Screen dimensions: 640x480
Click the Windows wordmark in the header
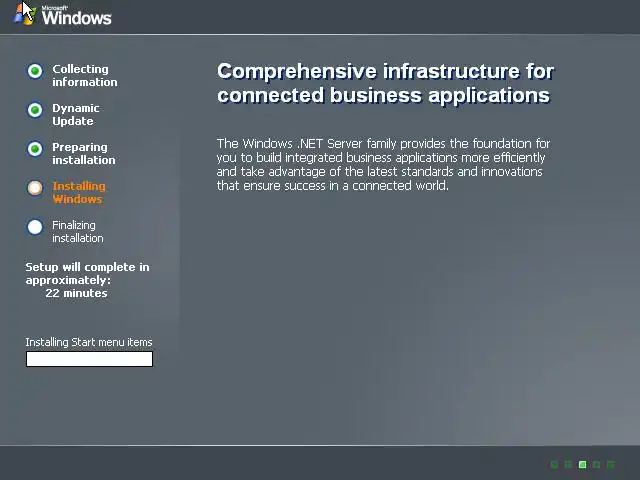click(76, 17)
